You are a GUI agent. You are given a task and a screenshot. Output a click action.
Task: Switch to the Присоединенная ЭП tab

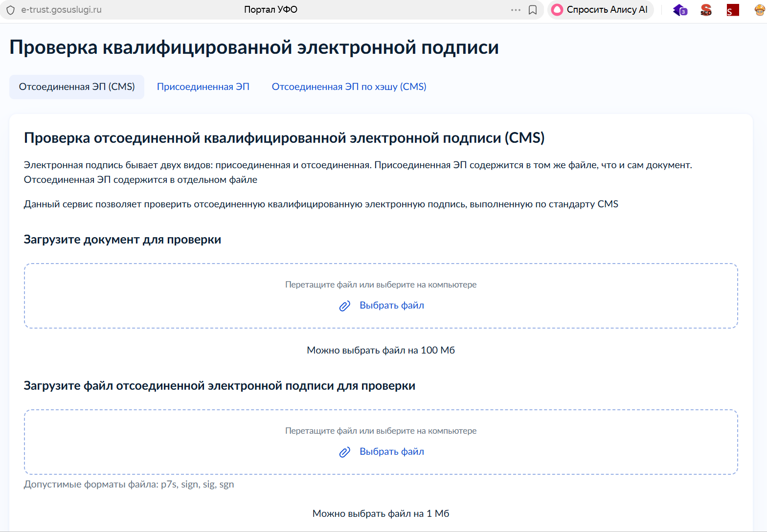pyautogui.click(x=203, y=87)
